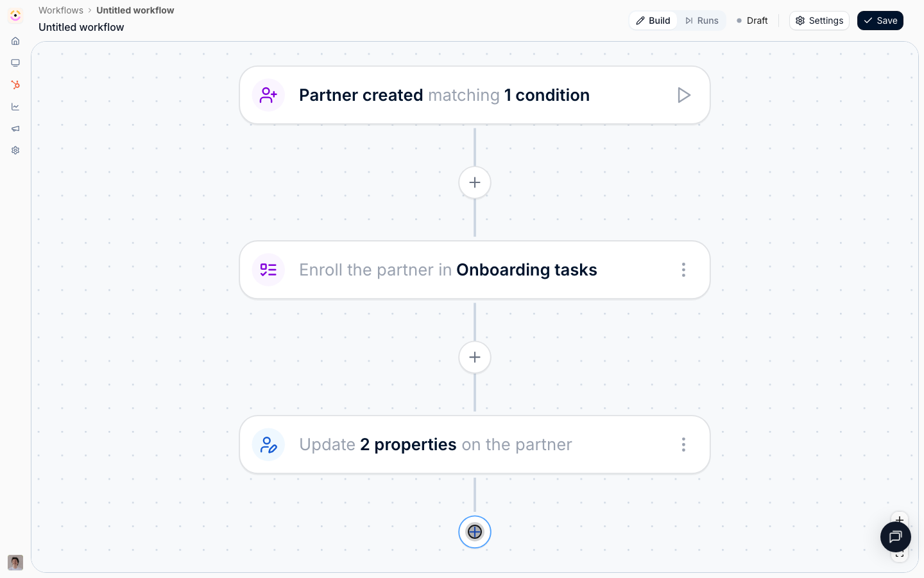924x578 pixels.
Task: Open the megaphone campaigns sidebar icon
Action: [x=15, y=128]
